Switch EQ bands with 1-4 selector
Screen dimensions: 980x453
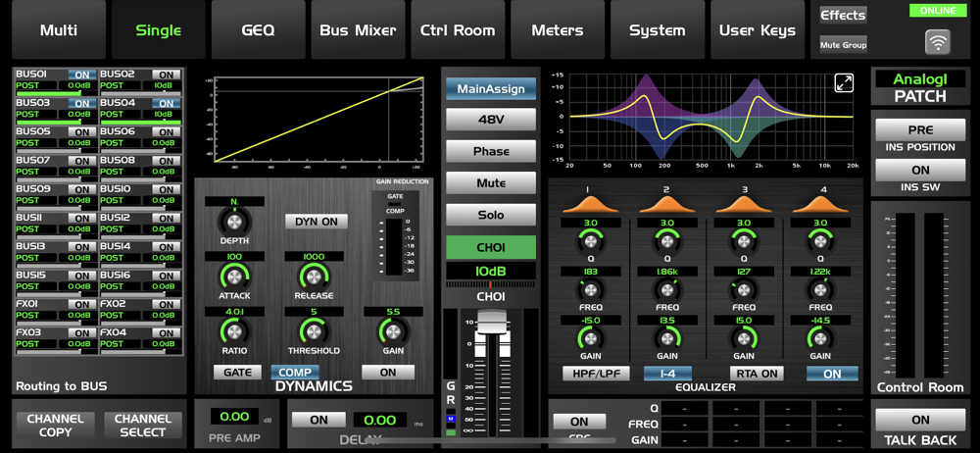[x=668, y=374]
